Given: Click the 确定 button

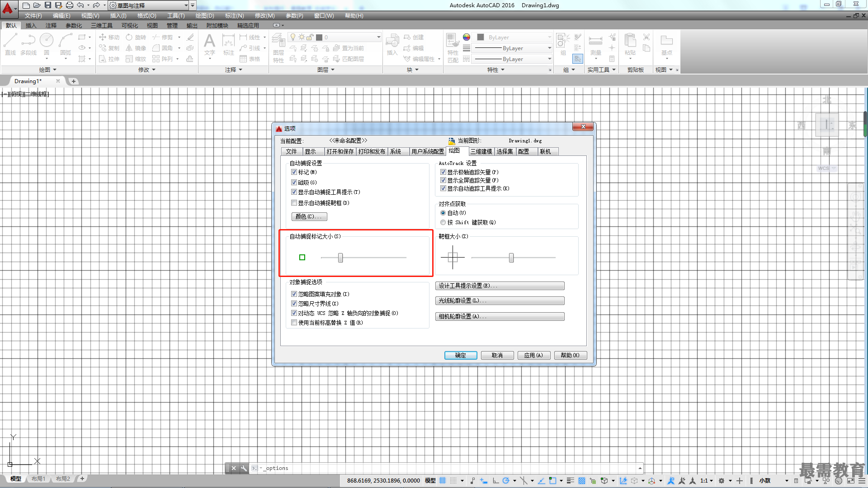Looking at the screenshot, I should pyautogui.click(x=461, y=355).
